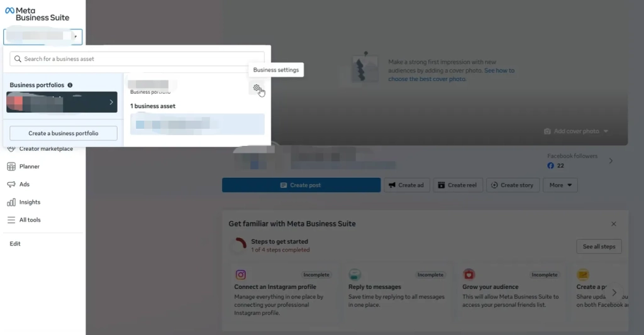Close the Get familiar with Meta Business Suite card
This screenshot has width=644, height=335.
click(x=614, y=224)
